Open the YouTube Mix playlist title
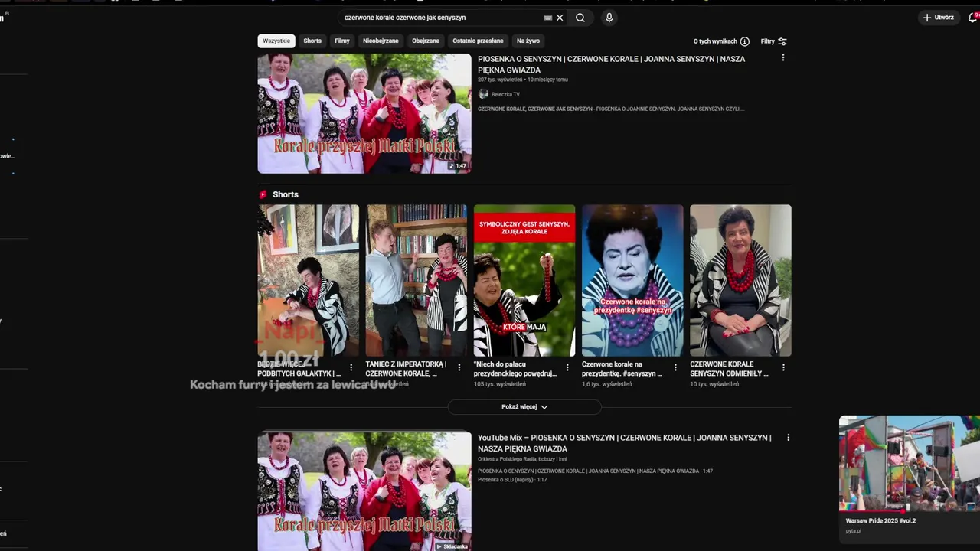The width and height of the screenshot is (980, 551). point(624,443)
